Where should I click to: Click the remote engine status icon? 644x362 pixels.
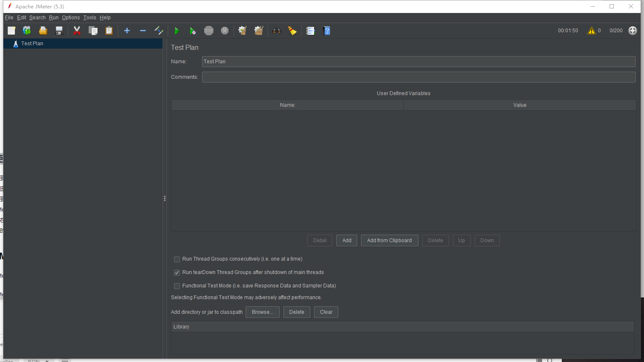[x=633, y=31]
